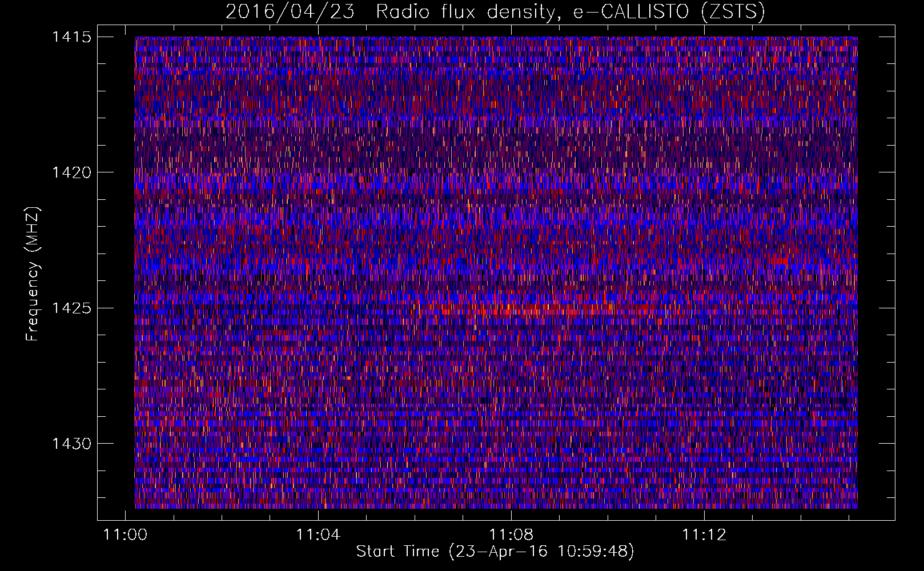Click the 11:00 time tick label
The image size is (924, 571).
pyautogui.click(x=125, y=534)
